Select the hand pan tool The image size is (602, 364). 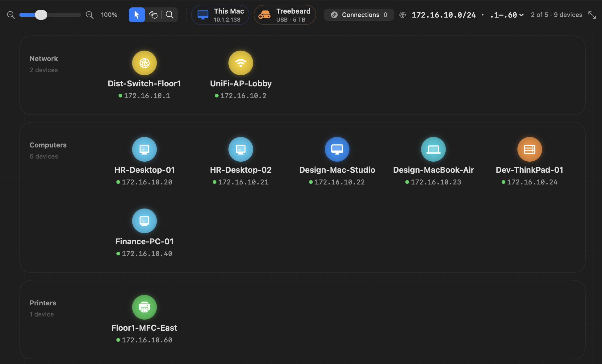[x=153, y=15]
